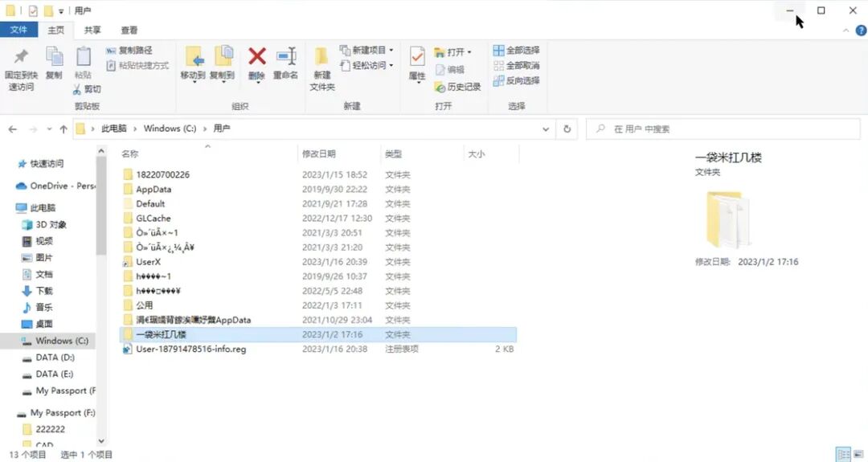Click the Up one level arrow

[63, 129]
